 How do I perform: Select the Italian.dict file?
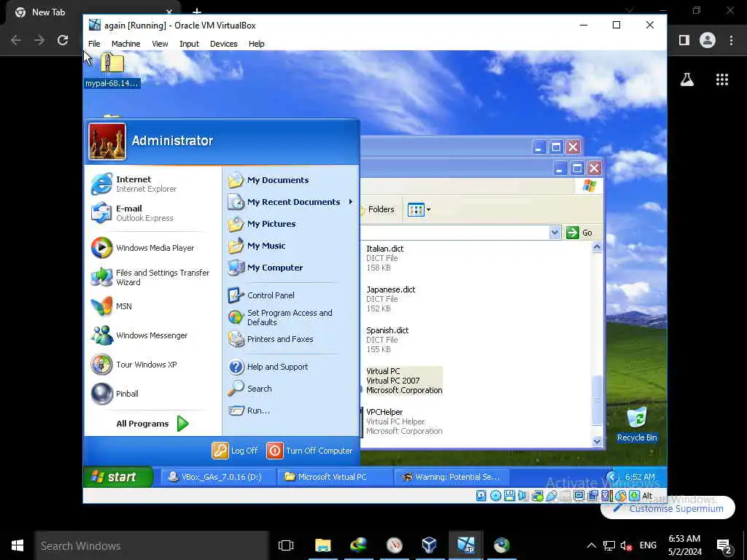(384, 258)
